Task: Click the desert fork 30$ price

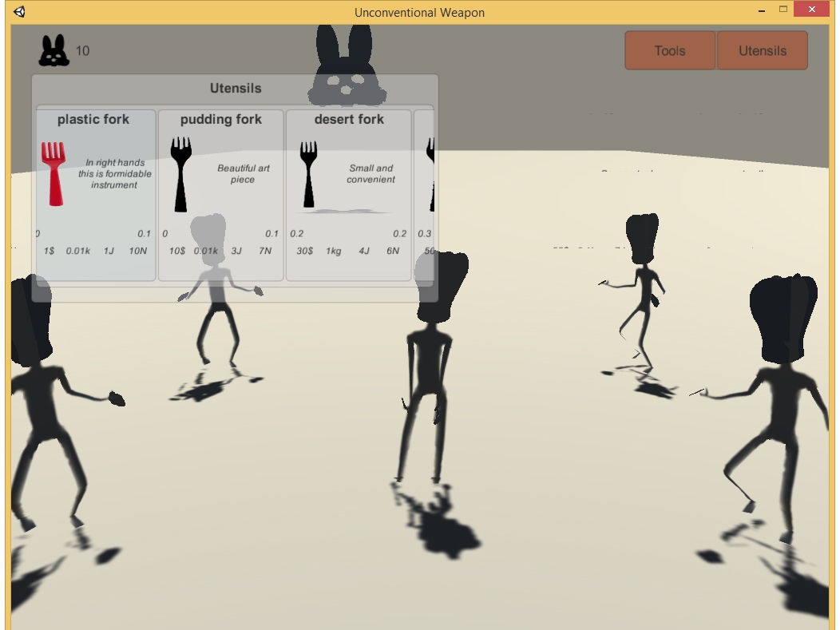Action: click(x=305, y=251)
